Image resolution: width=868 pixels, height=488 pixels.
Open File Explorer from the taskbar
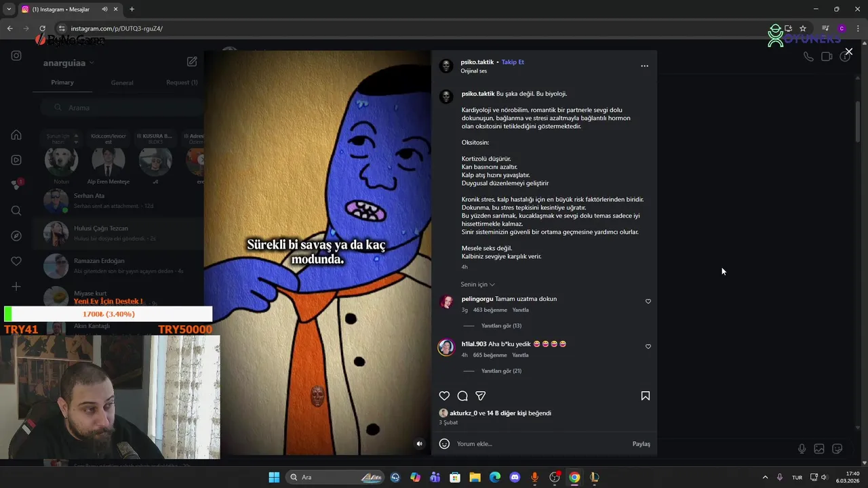(475, 477)
